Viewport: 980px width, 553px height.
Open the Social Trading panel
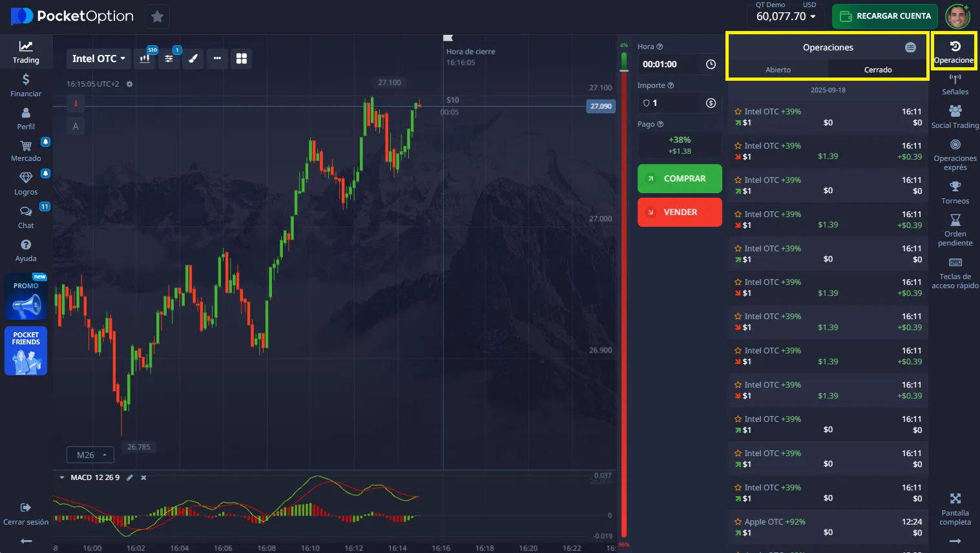955,118
